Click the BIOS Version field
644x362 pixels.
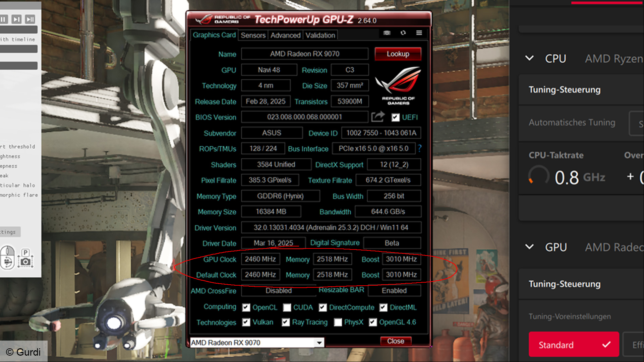coord(305,117)
